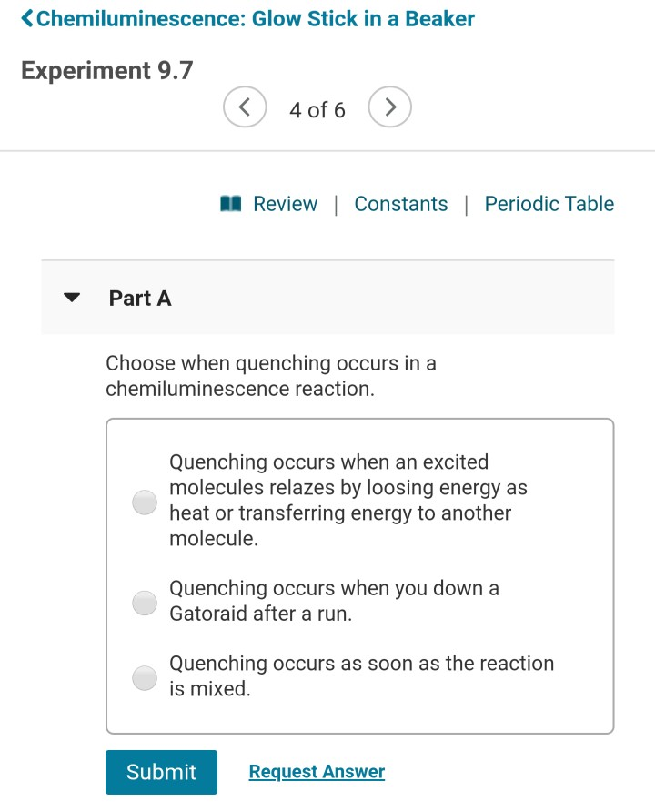This screenshot has height=812, width=655.
Task: Select the answer about relaxing by losing energy
Action: [144, 502]
